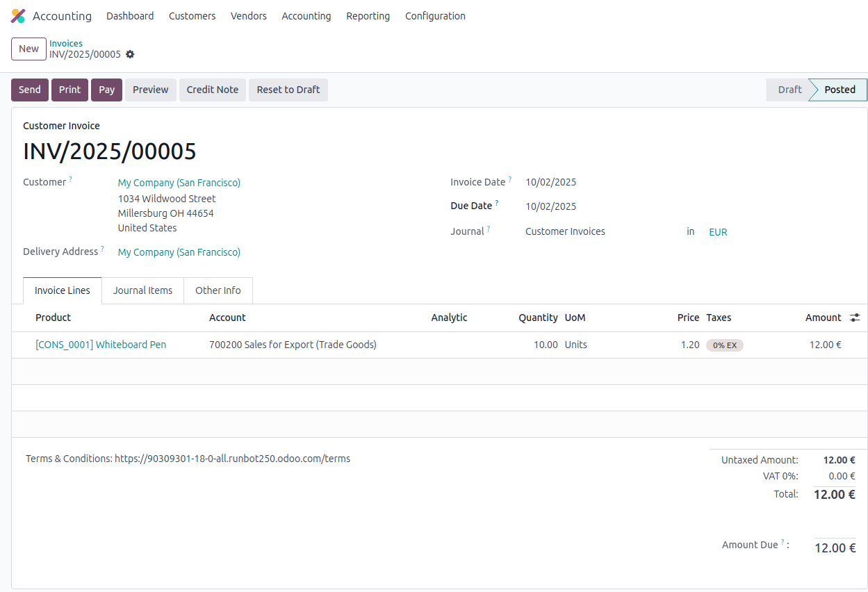This screenshot has width=868, height=592.
Task: Click the Taxes column header
Action: [719, 318]
